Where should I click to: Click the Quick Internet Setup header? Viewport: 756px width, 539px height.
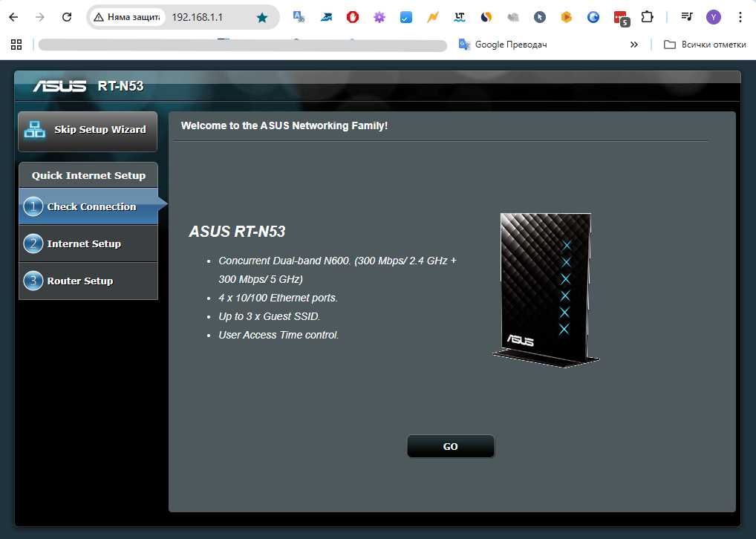(x=88, y=175)
